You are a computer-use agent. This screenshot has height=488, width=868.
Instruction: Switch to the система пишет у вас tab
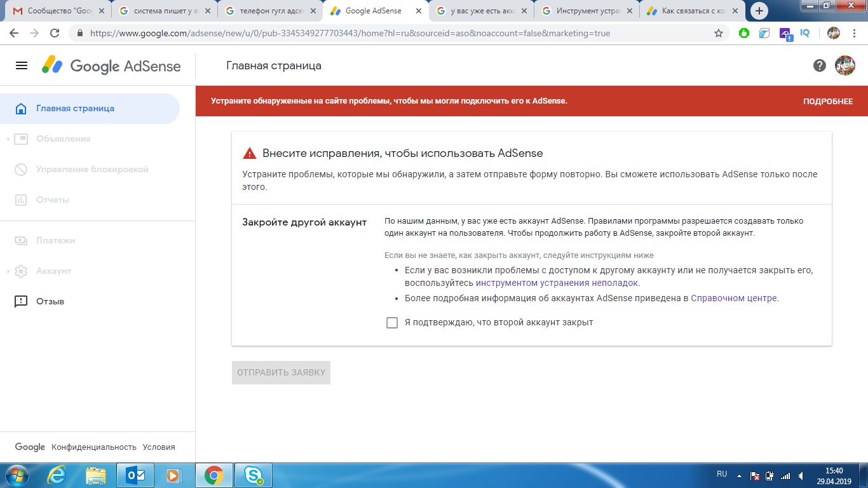[x=163, y=11]
